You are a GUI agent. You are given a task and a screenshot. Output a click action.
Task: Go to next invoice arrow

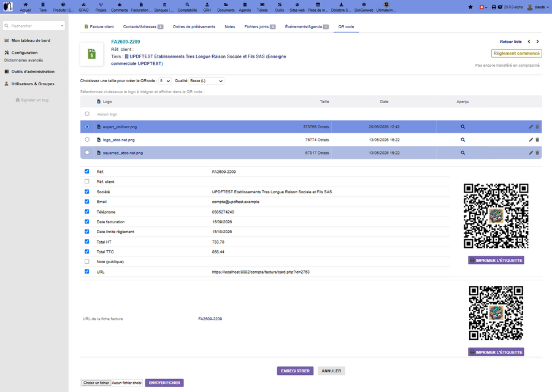(537, 42)
